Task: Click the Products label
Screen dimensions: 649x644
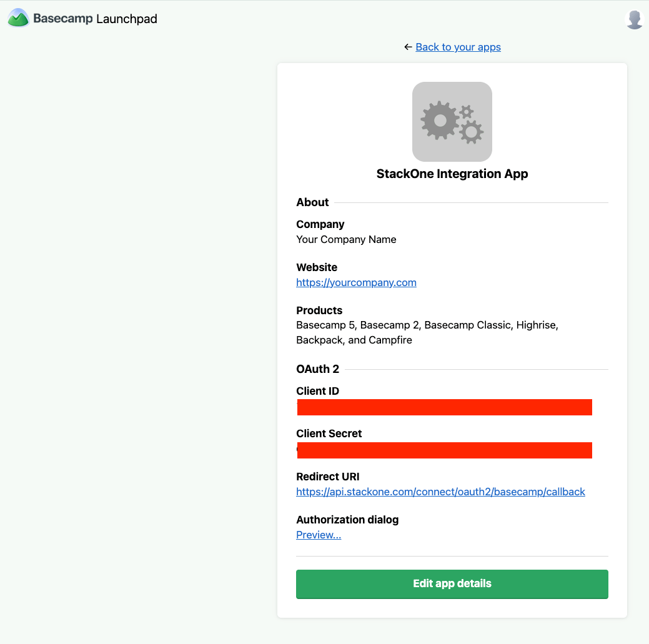Action: pos(319,310)
